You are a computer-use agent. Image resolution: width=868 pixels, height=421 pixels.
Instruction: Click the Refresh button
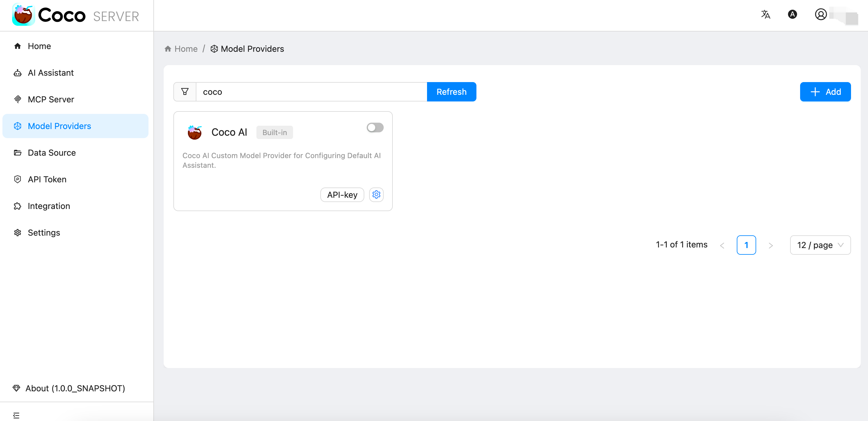point(451,91)
